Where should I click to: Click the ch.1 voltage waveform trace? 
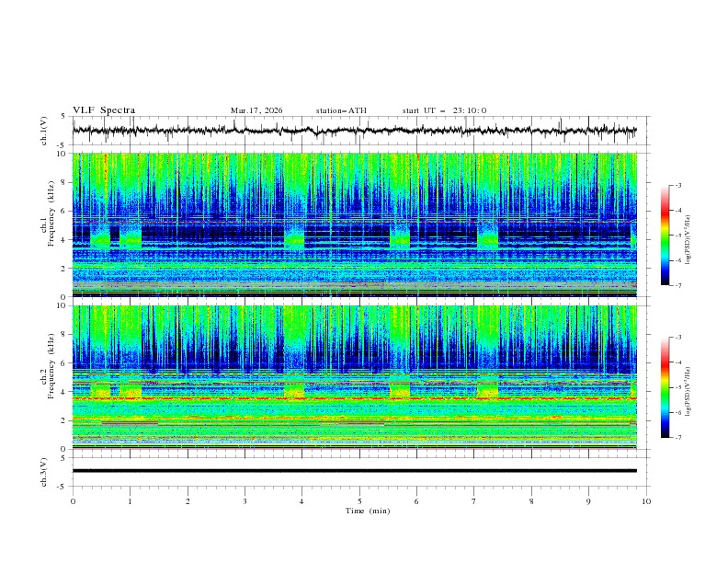(355, 131)
